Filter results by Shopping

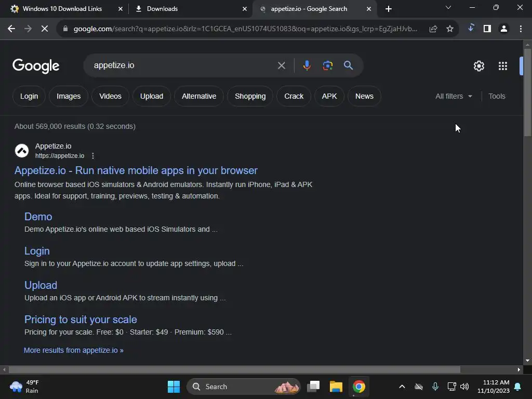tap(250, 96)
